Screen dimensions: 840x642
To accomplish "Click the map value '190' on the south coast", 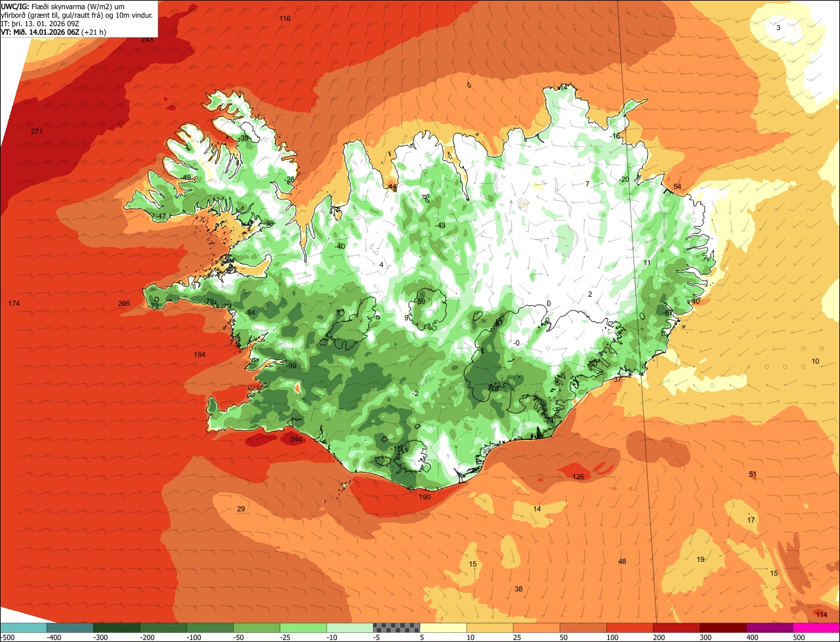I will point(425,497).
